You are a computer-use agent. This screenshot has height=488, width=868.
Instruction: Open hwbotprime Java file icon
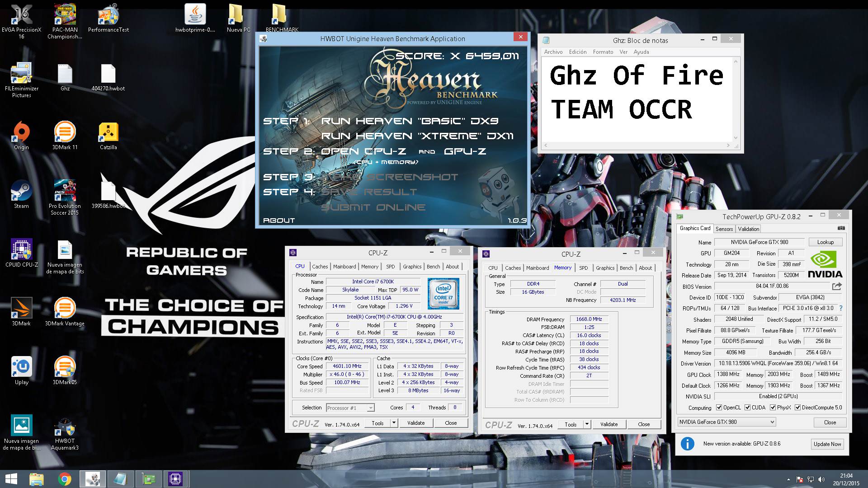(195, 19)
